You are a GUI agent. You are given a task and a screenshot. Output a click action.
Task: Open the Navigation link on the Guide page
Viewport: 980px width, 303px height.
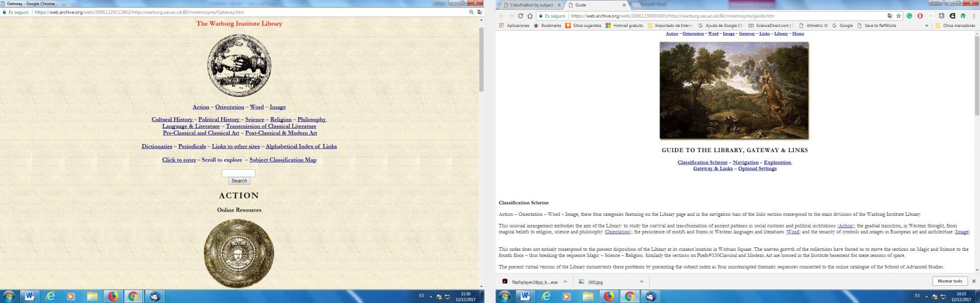tap(745, 162)
